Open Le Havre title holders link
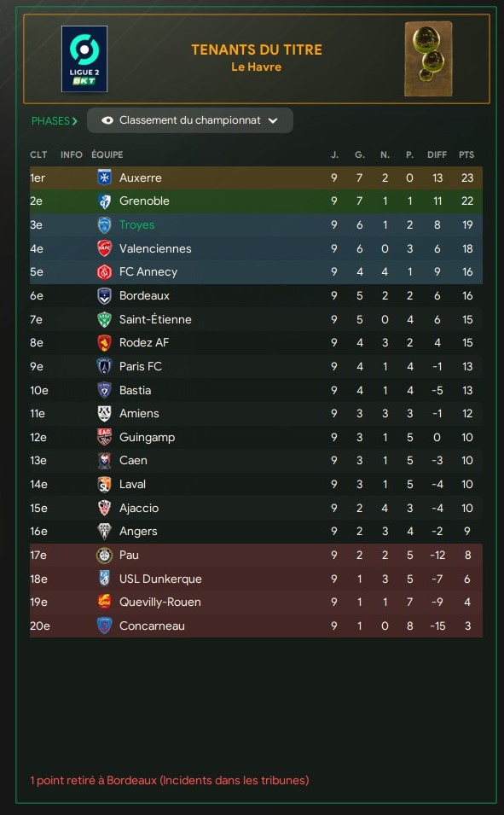Viewport: 504px width, 815px height. [257, 67]
